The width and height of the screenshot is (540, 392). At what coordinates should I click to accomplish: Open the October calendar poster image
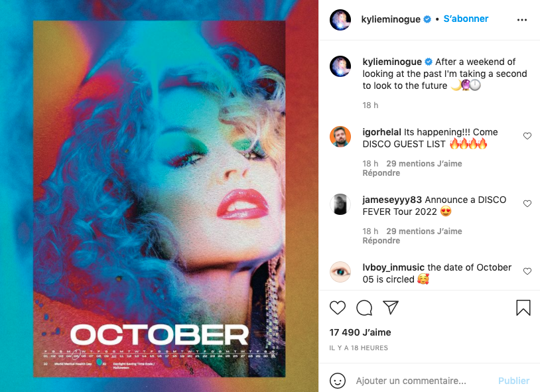click(x=159, y=199)
